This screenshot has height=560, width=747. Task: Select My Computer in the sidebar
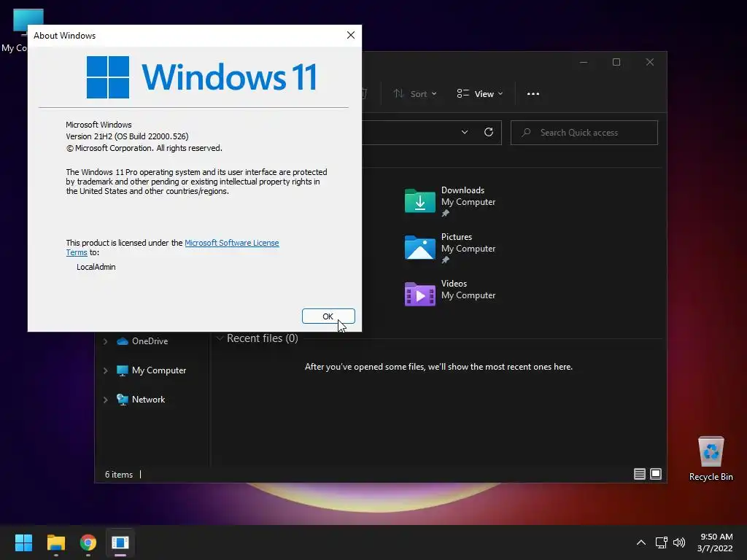158,370
